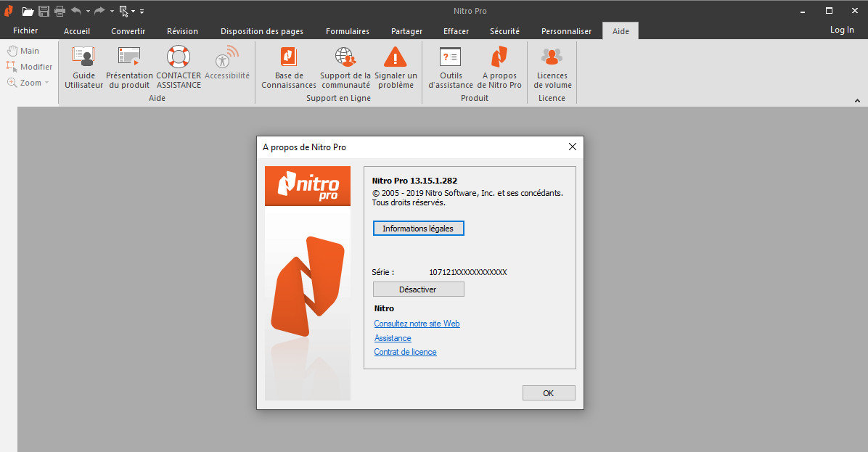Click the Print icon in quick access toolbar
This screenshot has width=868, height=452.
(x=60, y=11)
